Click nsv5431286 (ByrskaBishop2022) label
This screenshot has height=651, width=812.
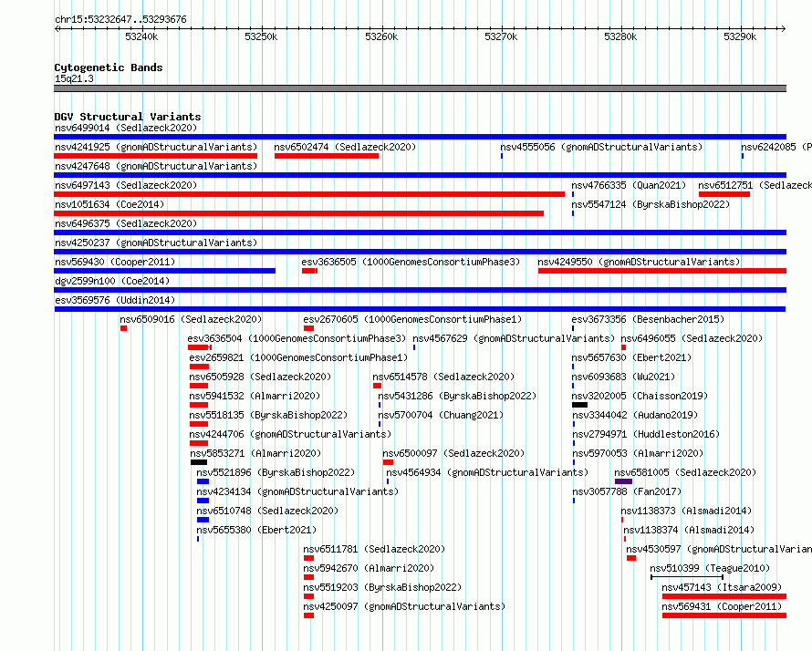(457, 396)
